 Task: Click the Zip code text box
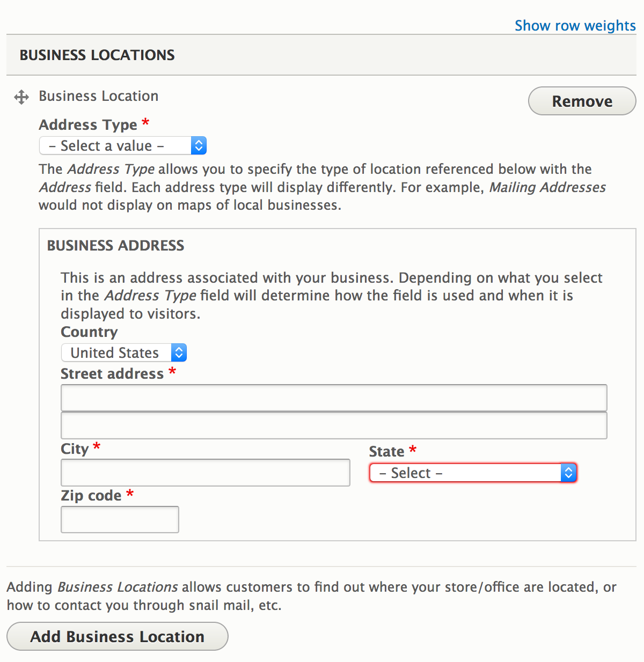[119, 519]
